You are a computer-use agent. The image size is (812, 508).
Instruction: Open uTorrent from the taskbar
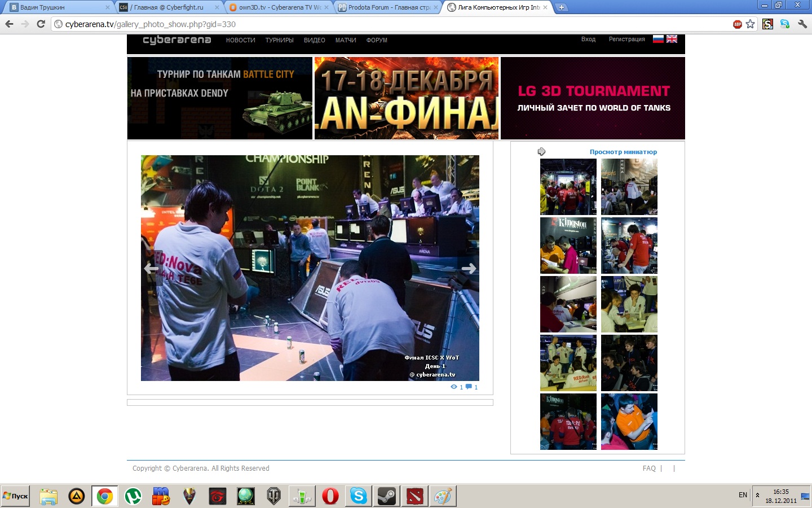[x=133, y=496]
